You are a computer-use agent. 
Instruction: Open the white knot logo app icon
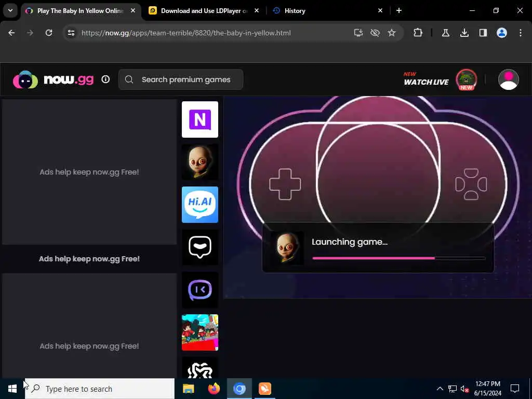coord(200,368)
